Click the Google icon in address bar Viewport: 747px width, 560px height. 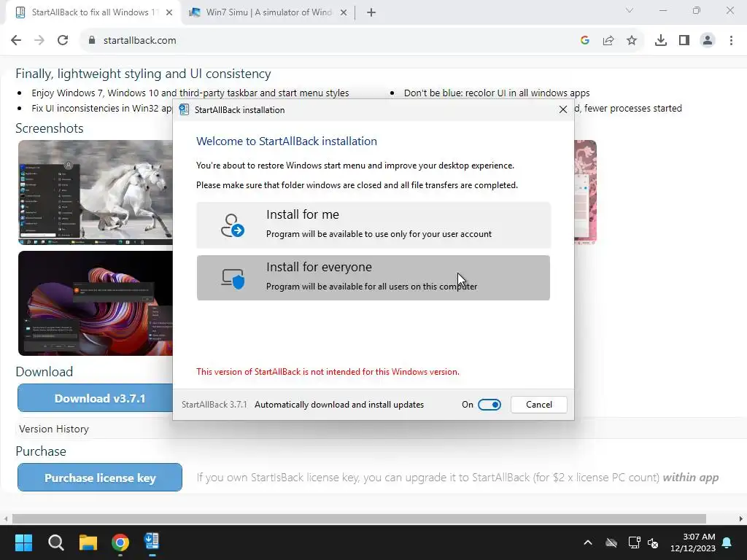click(585, 41)
